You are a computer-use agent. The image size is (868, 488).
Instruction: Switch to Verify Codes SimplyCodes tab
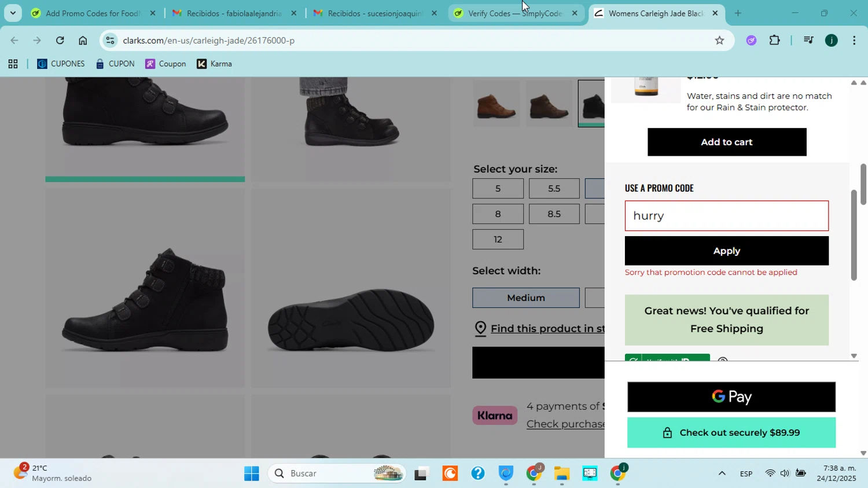pyautogui.click(x=515, y=13)
